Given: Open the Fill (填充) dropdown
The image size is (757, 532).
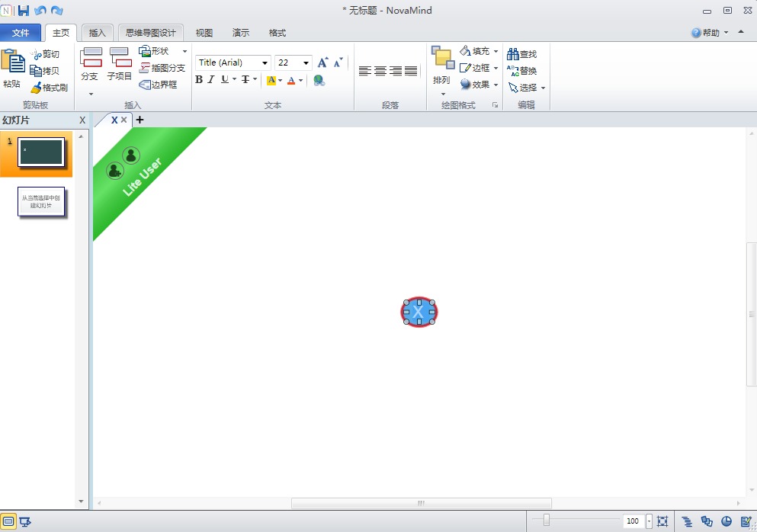Looking at the screenshot, I should [496, 51].
